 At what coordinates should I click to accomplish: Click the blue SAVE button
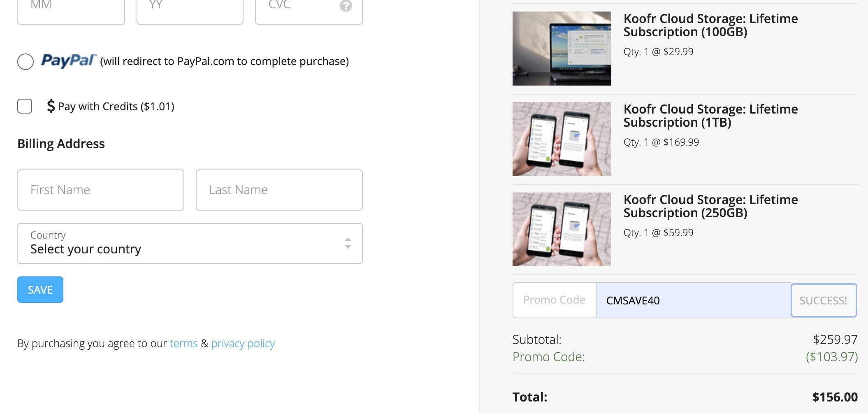point(40,290)
